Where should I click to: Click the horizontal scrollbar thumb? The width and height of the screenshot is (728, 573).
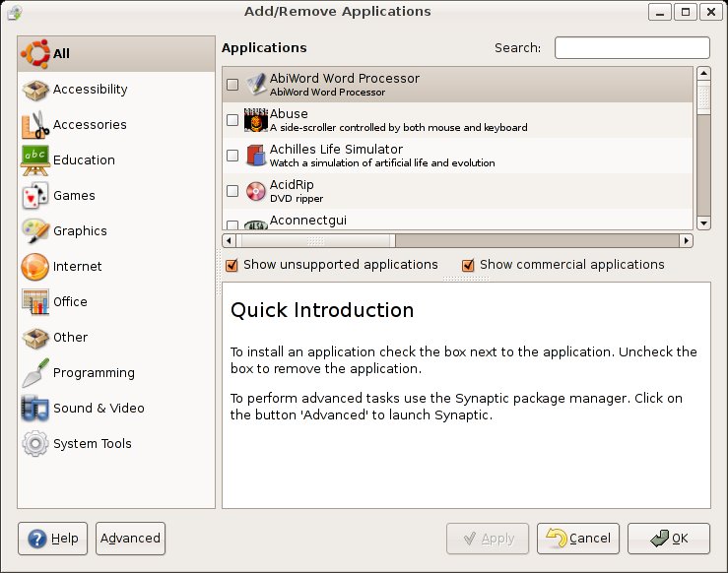click(315, 241)
